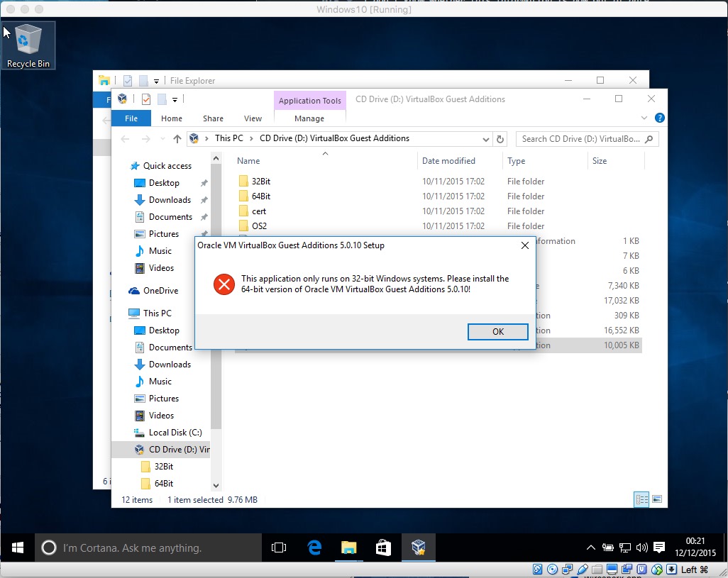Open the volume control tray icon

[x=641, y=548]
